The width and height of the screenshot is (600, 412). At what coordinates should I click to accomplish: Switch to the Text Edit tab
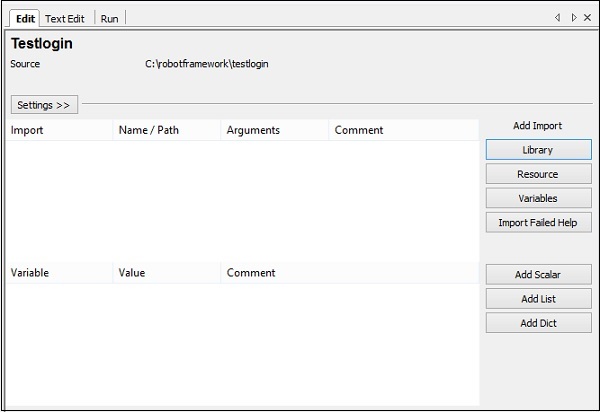pyautogui.click(x=64, y=18)
